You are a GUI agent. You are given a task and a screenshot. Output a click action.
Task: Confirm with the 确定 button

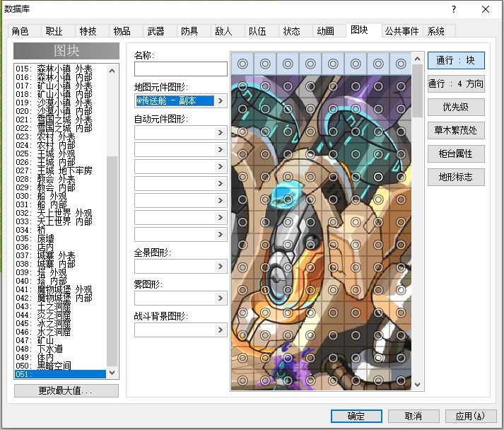tap(356, 416)
